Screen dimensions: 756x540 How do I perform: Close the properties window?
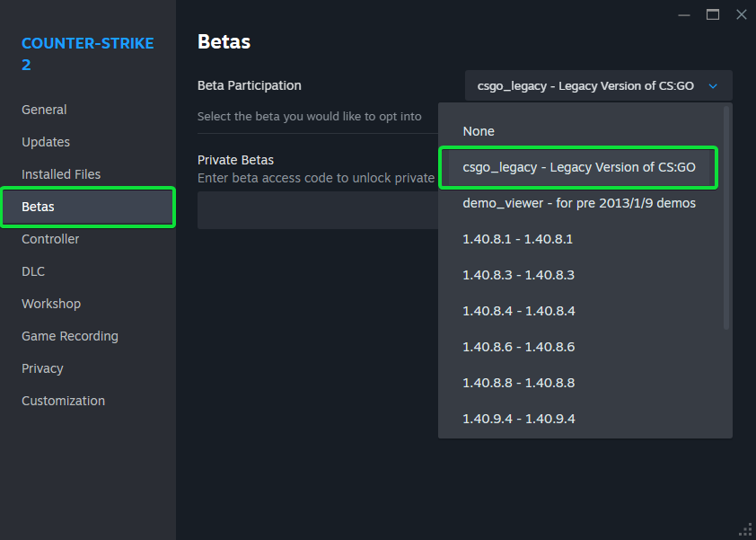tap(741, 14)
